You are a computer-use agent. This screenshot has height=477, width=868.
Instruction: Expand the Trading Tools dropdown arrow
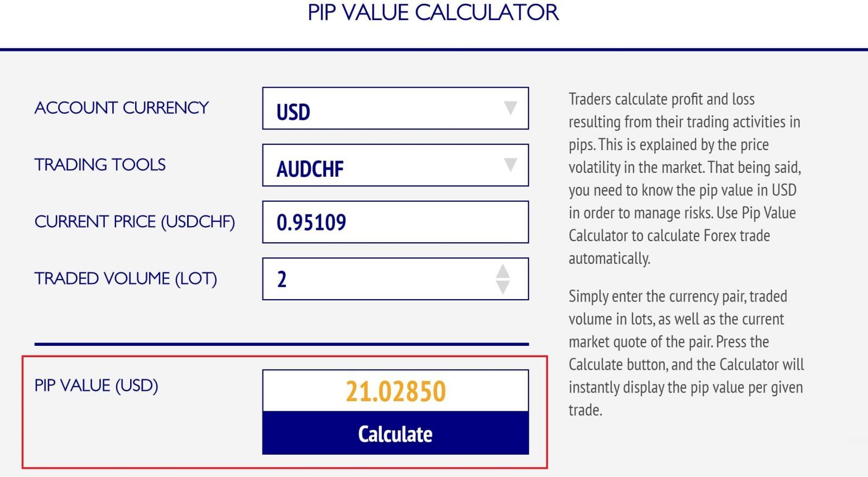coord(510,165)
